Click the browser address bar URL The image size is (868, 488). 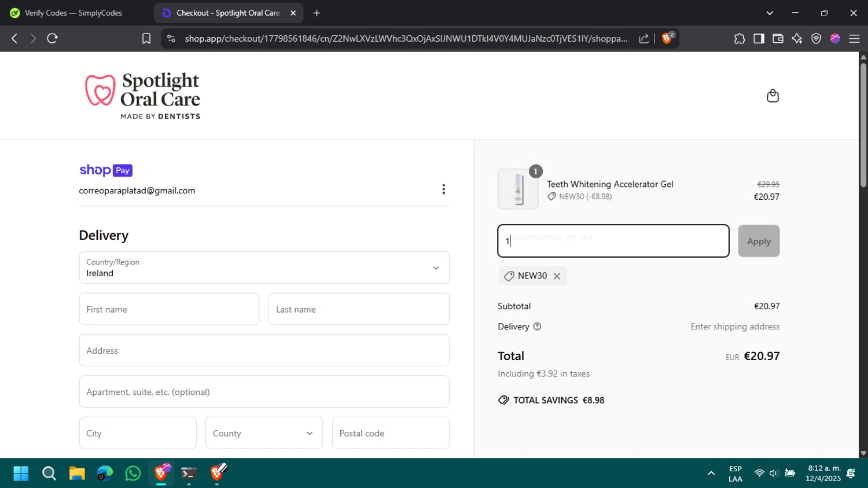tap(406, 38)
